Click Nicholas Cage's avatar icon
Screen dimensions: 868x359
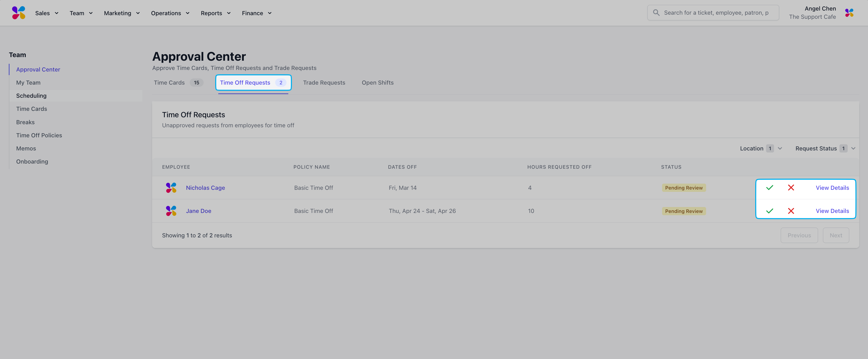(171, 187)
